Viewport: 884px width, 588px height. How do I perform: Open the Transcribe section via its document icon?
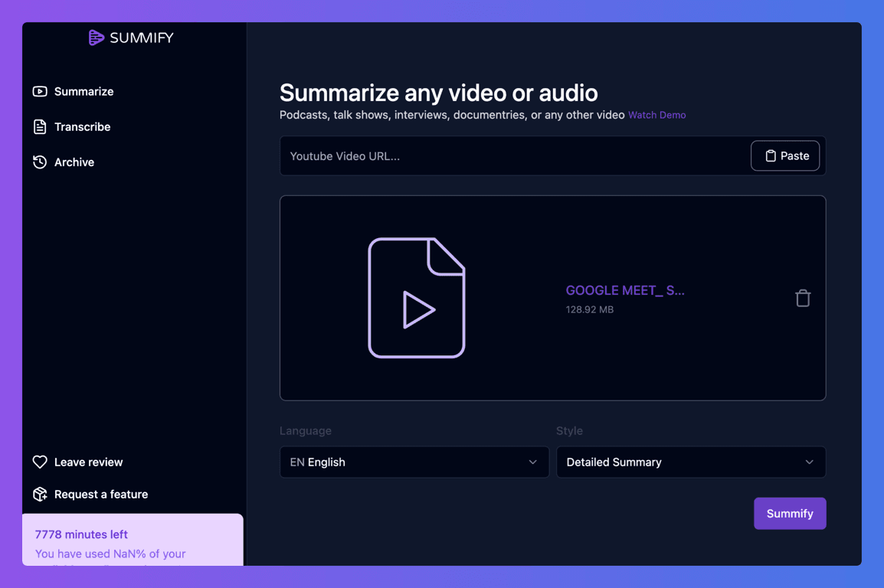click(39, 126)
